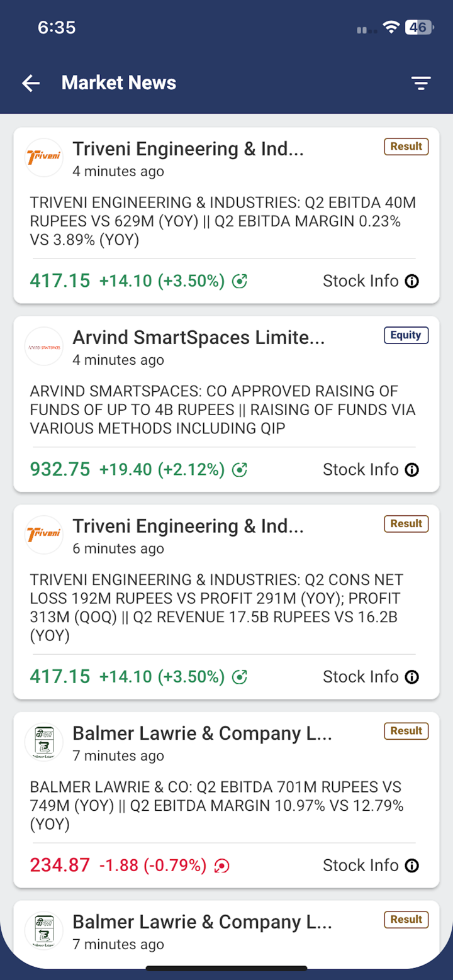Tap the Result tag on Balmer Lawrie EBITDA card

[x=406, y=731]
